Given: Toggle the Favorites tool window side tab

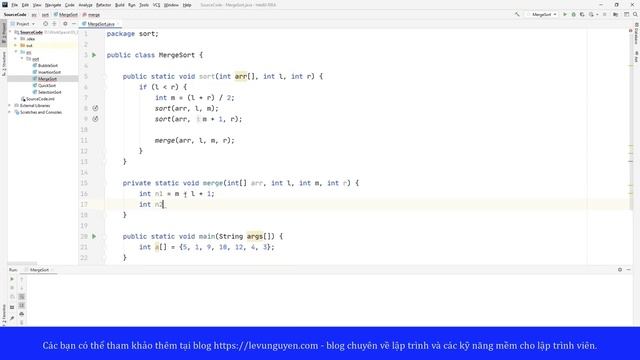Looking at the screenshot, I should point(4,315).
